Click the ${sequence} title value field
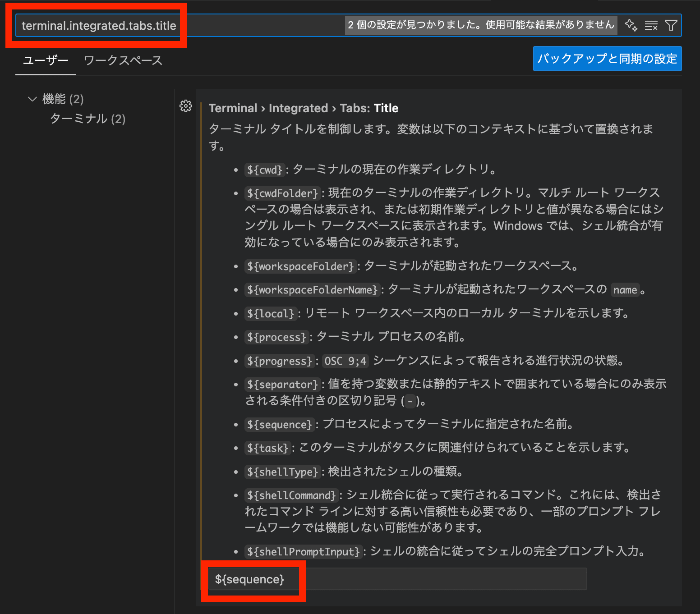700x614 pixels. pos(397,579)
